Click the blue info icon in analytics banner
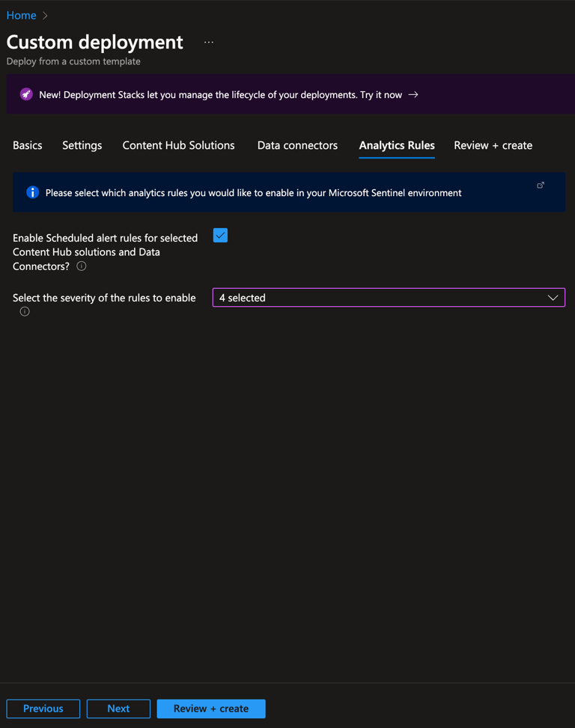This screenshot has width=575, height=728. click(32, 192)
